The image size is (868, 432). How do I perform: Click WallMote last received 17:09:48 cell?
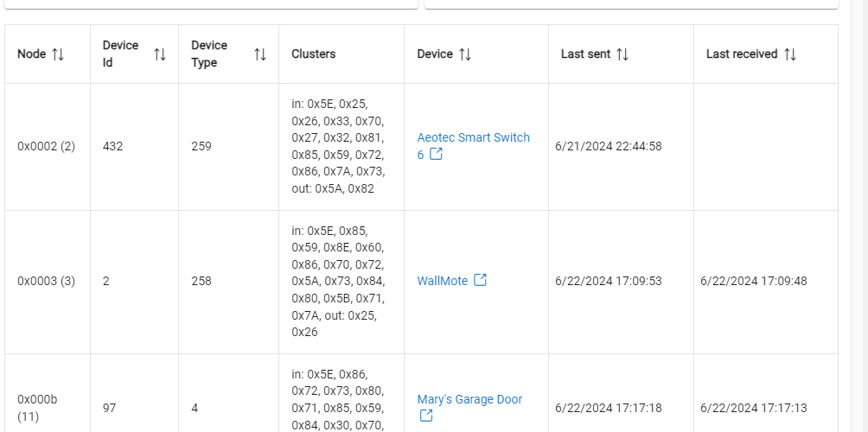pyautogui.click(x=754, y=281)
